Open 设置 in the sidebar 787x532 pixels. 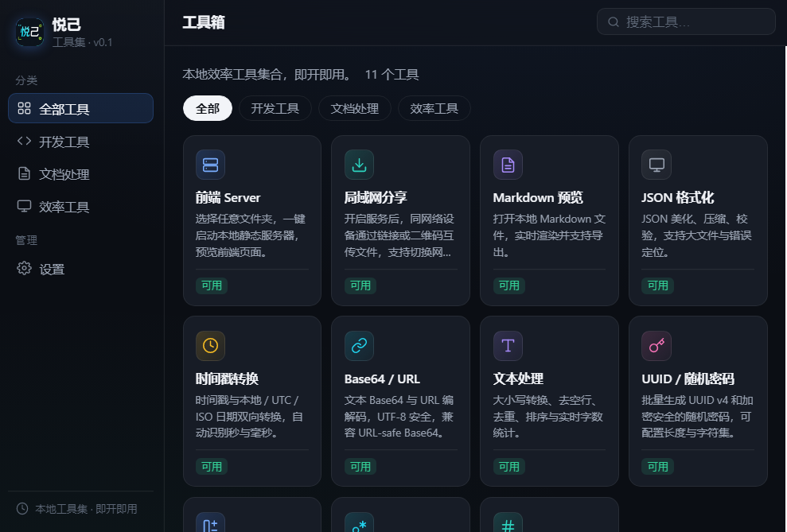point(81,269)
